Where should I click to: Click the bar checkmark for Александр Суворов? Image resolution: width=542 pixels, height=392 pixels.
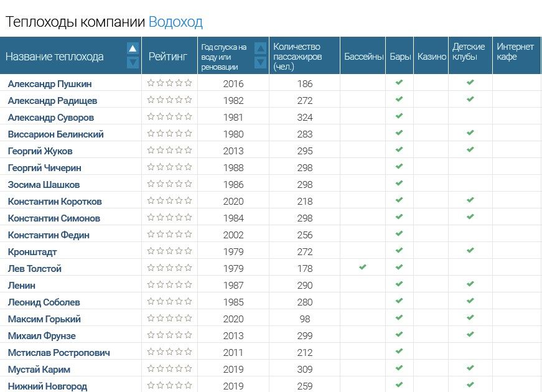click(x=399, y=116)
